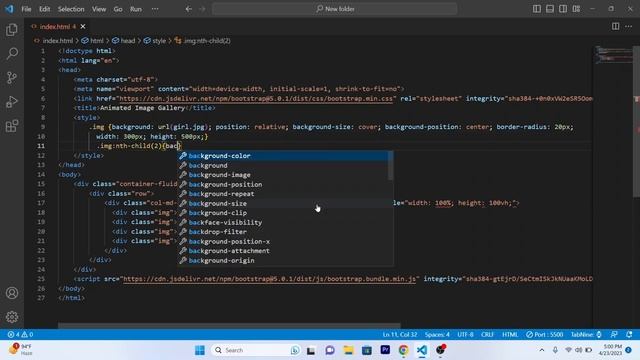The width and height of the screenshot is (640, 360).
Task: Open the notifications bell icon
Action: coord(629,334)
